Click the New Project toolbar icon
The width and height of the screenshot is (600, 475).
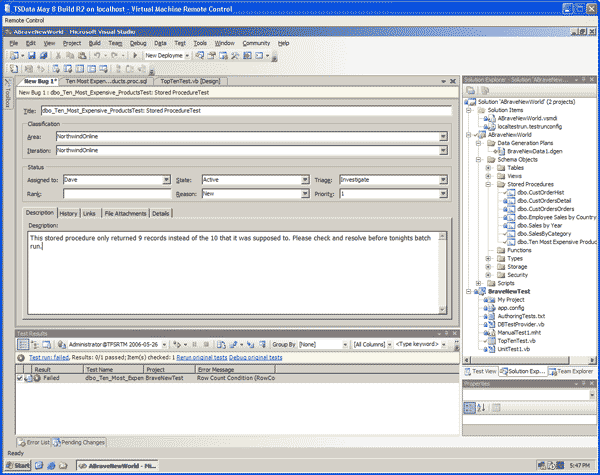pos(14,55)
